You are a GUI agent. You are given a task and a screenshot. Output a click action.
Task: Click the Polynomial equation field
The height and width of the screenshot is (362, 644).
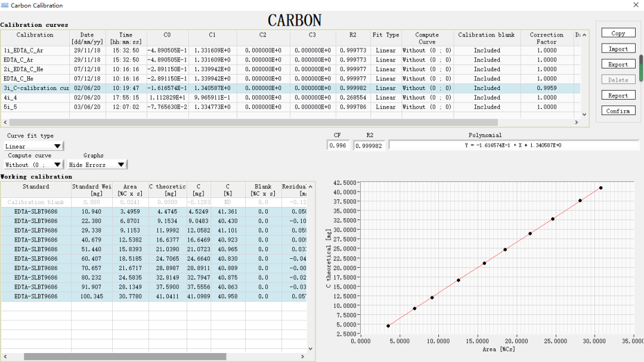pyautogui.click(x=513, y=146)
